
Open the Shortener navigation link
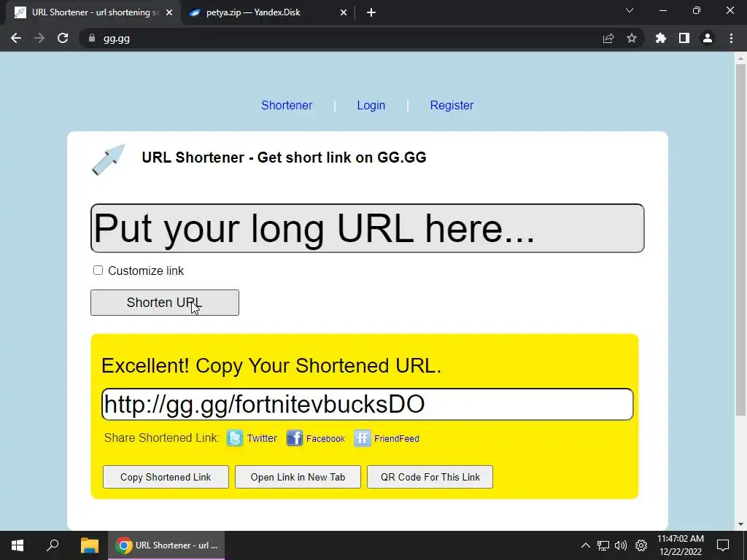click(287, 105)
